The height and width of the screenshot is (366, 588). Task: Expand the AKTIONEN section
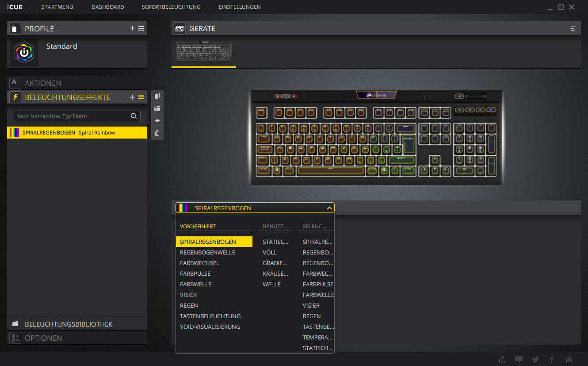coord(77,83)
